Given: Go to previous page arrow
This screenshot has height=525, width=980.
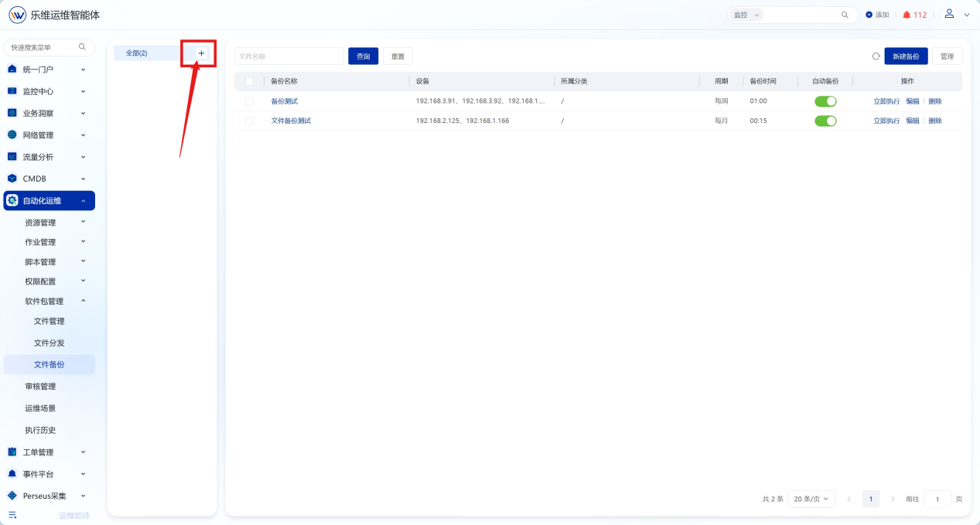Looking at the screenshot, I should tap(849, 499).
